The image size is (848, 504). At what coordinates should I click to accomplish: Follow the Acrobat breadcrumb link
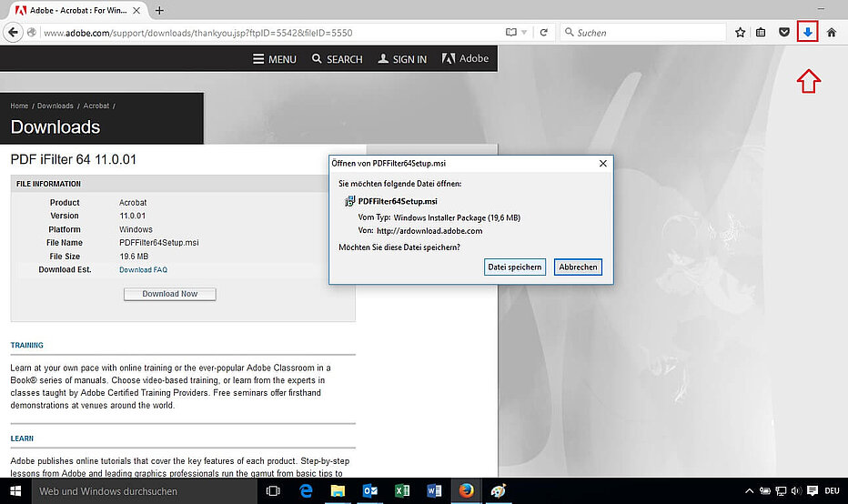click(96, 106)
